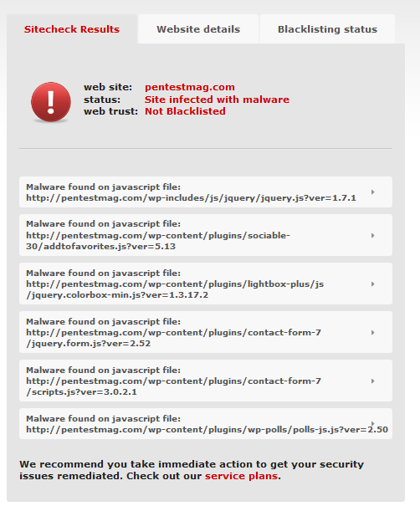
Task: Open malware result for sociable-30 addtofavorites.js
Action: tap(206, 235)
